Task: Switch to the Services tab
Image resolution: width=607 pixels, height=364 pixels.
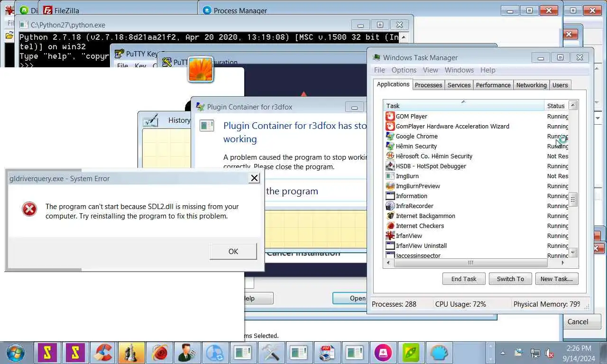Action: click(x=459, y=85)
